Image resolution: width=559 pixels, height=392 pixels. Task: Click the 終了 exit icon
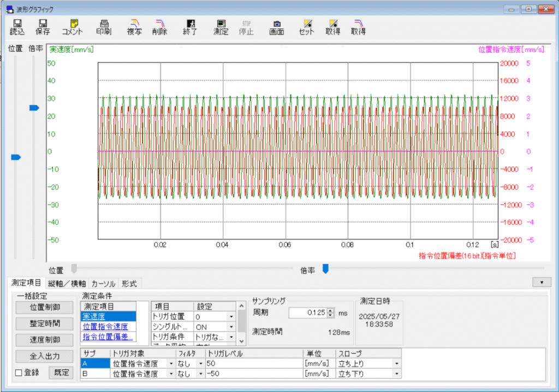coord(192,27)
